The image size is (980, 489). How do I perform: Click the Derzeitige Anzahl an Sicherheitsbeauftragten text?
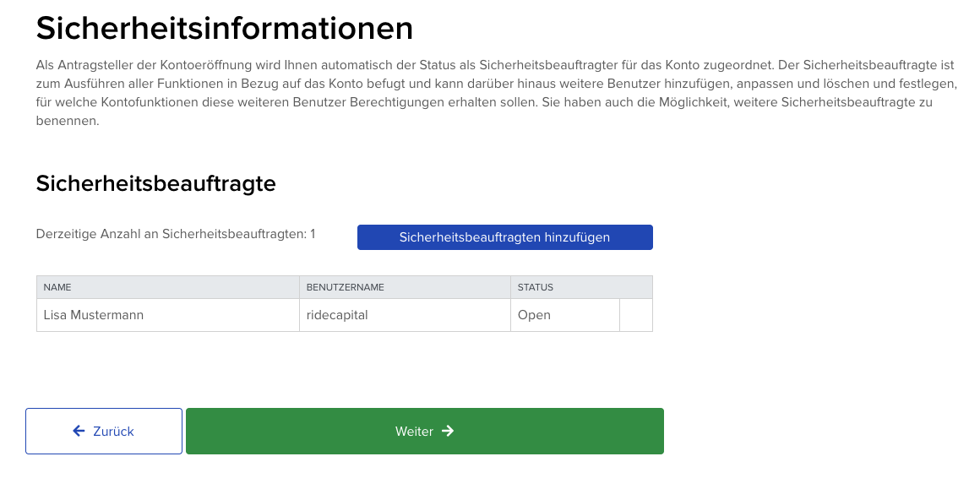(171, 234)
